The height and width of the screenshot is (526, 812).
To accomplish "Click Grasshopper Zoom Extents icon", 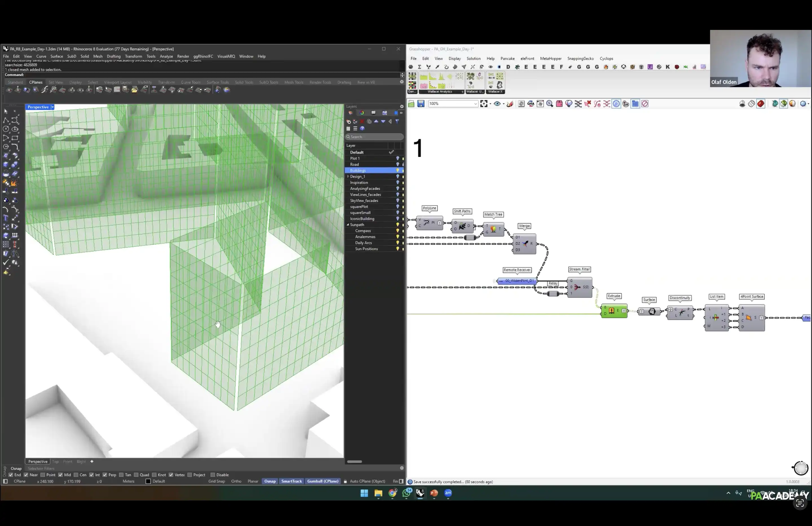I will pos(484,104).
